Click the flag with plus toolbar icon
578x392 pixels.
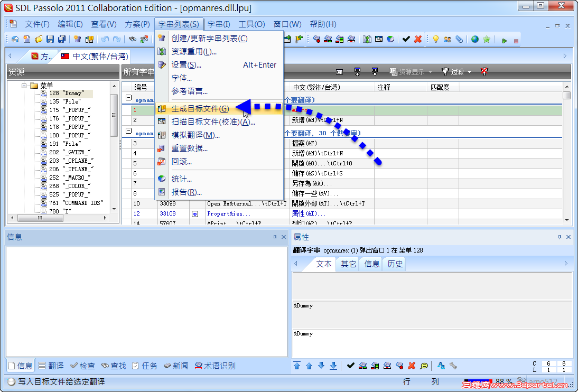tap(299, 39)
